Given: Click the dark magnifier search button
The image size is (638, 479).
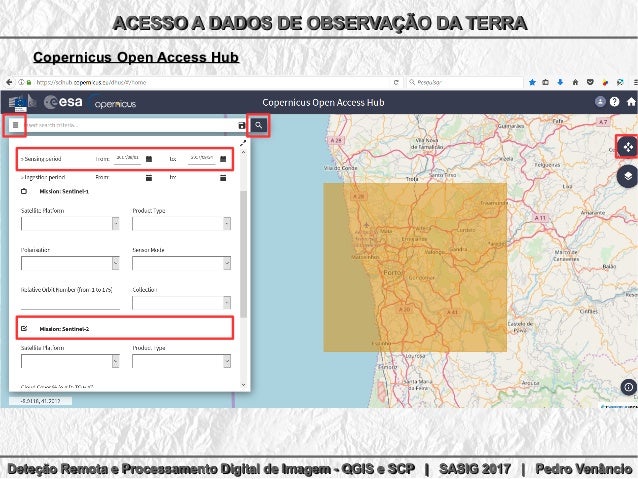Looking at the screenshot, I should pyautogui.click(x=258, y=125).
